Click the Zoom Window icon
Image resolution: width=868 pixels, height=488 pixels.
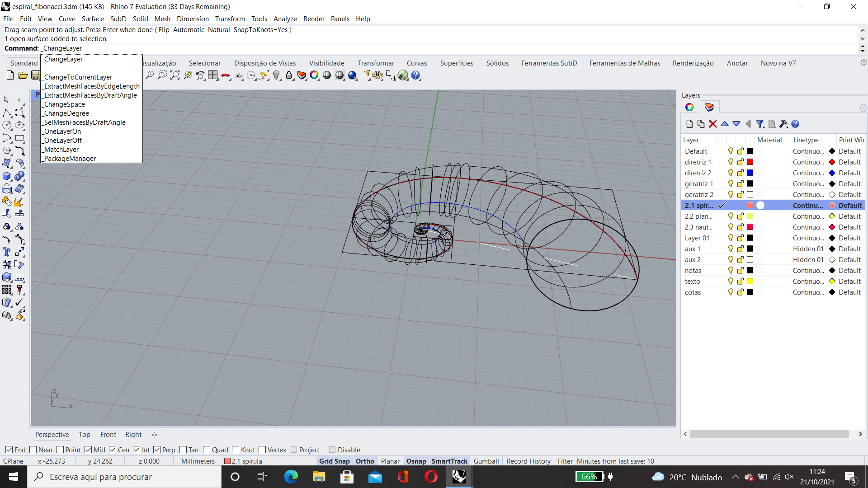162,75
